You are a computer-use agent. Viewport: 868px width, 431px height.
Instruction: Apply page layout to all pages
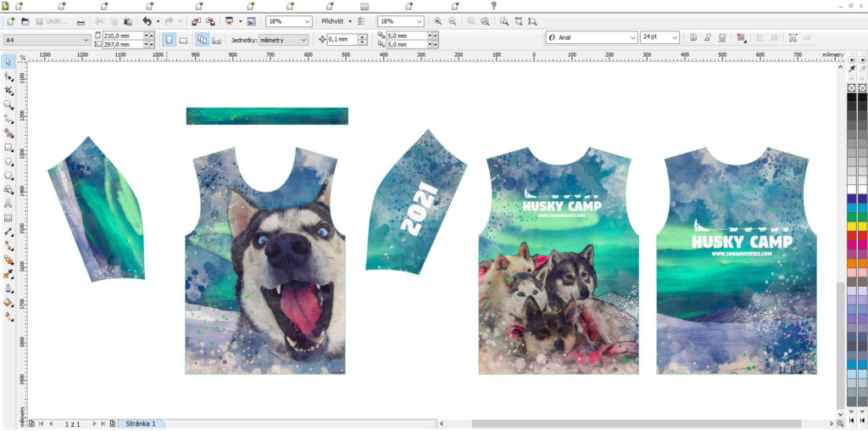click(x=202, y=40)
